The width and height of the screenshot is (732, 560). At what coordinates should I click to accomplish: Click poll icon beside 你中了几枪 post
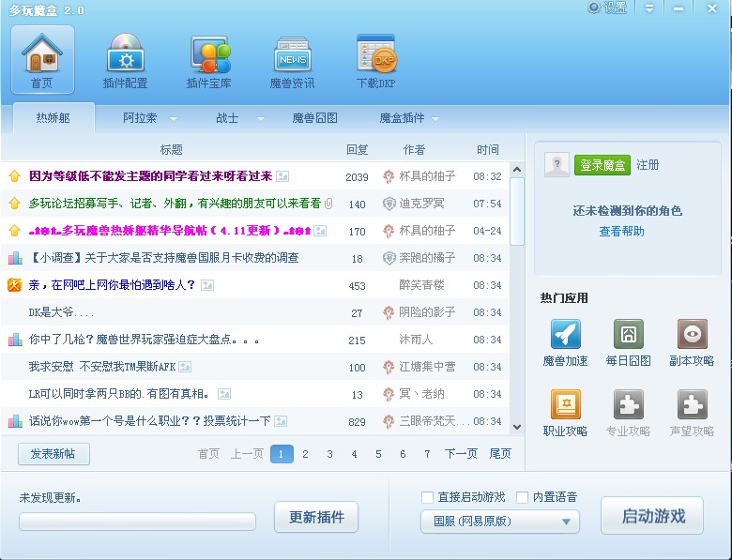point(15,340)
